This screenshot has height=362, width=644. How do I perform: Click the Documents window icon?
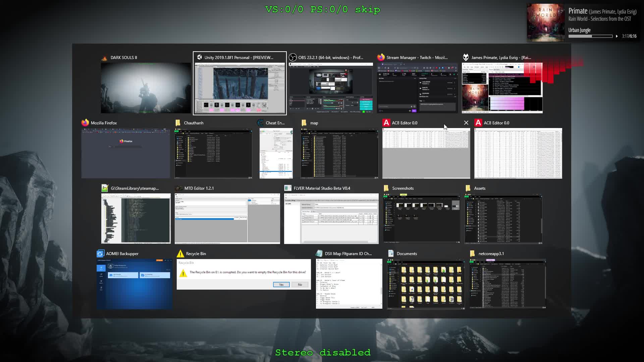(391, 253)
